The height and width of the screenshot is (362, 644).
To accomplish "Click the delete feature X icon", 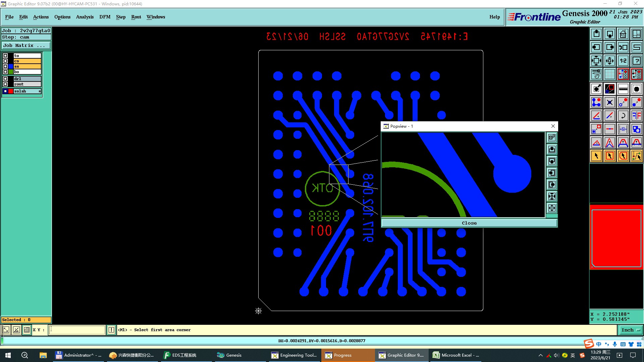I will click(609, 102).
